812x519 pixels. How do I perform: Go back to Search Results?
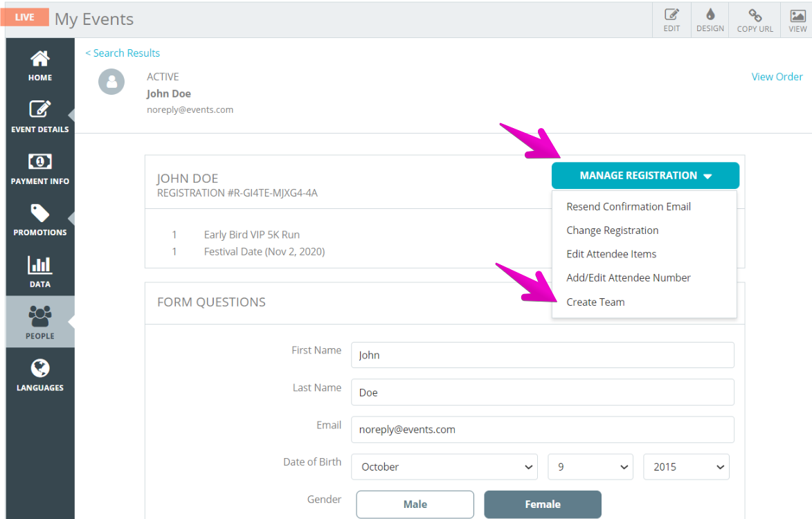(123, 53)
